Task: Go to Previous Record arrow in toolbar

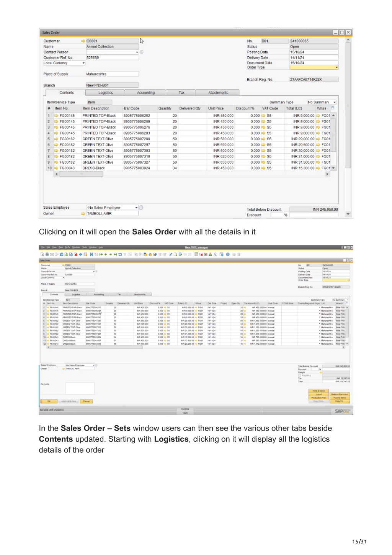Action: coord(106,254)
